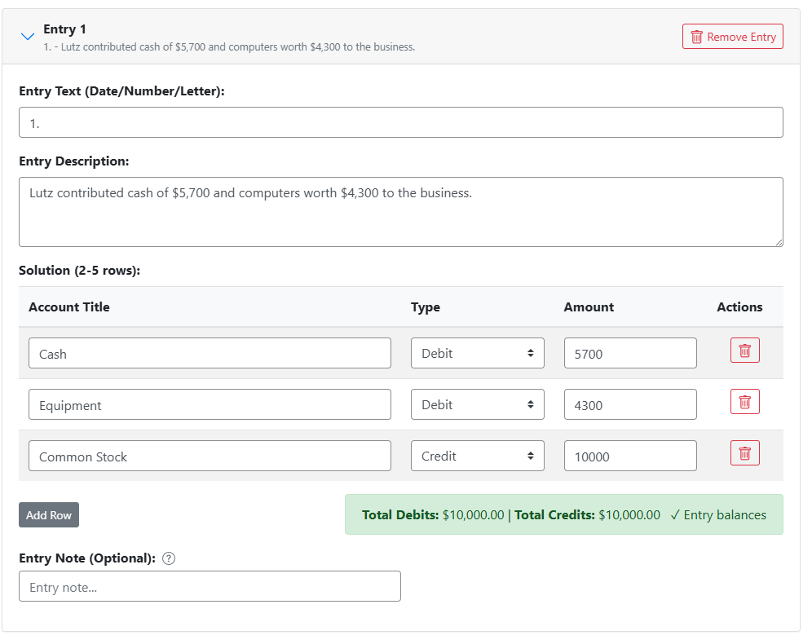
Task: Click into the Entry Description text area
Action: (401, 212)
